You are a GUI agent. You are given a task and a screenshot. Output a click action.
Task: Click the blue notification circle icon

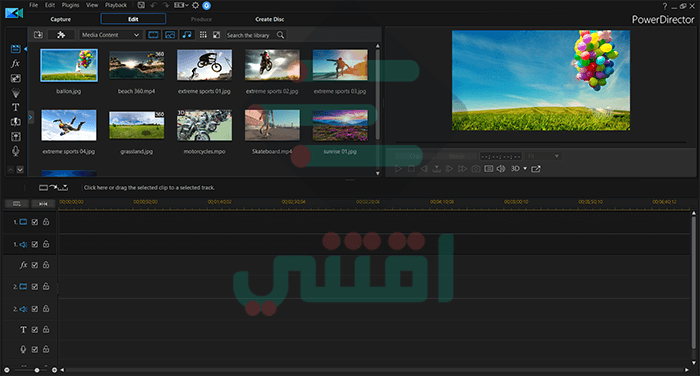207,5
